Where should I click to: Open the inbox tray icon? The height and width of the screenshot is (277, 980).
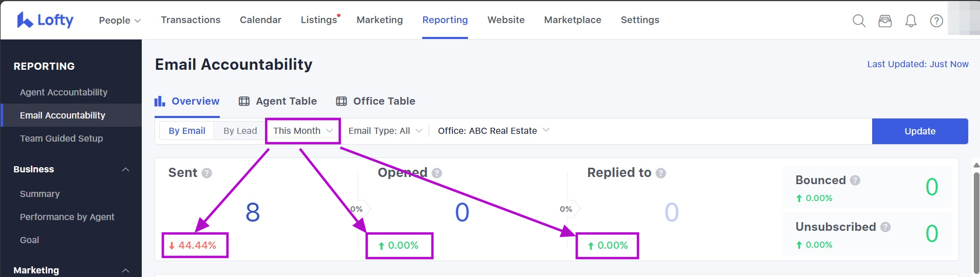click(885, 21)
